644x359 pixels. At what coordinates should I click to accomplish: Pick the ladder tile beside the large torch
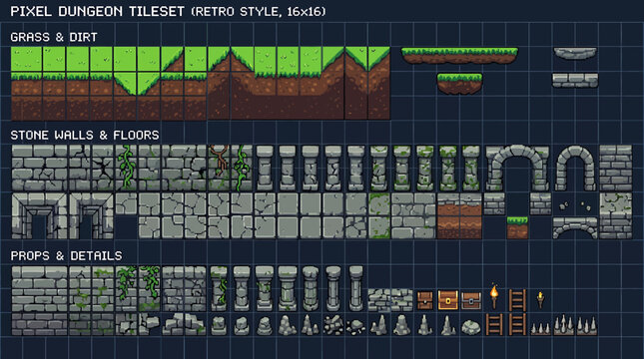pos(517,300)
